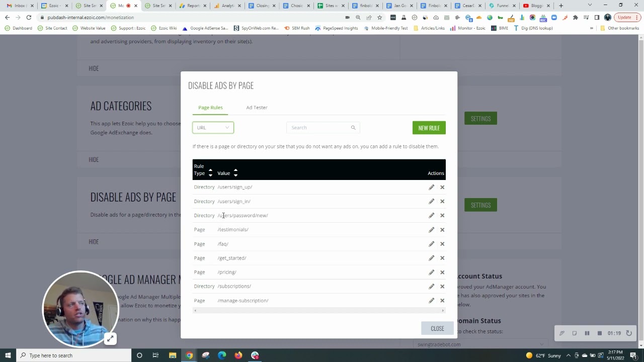
Task: Select the /users/password/new/ value text
Action: (243, 215)
